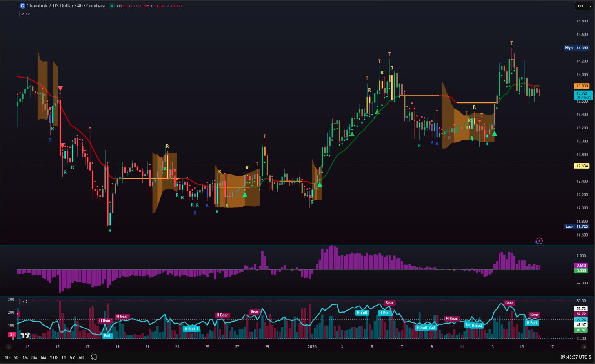Viewport: 595px width, 364px height.
Task: Click the 09:43:37 UTC-5 clock timezone
Action: (575, 357)
